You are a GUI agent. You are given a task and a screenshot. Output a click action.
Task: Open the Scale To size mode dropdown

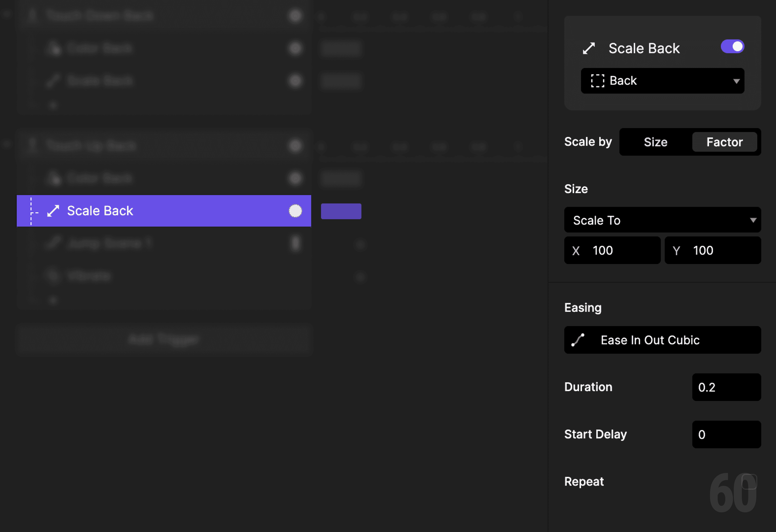(663, 220)
